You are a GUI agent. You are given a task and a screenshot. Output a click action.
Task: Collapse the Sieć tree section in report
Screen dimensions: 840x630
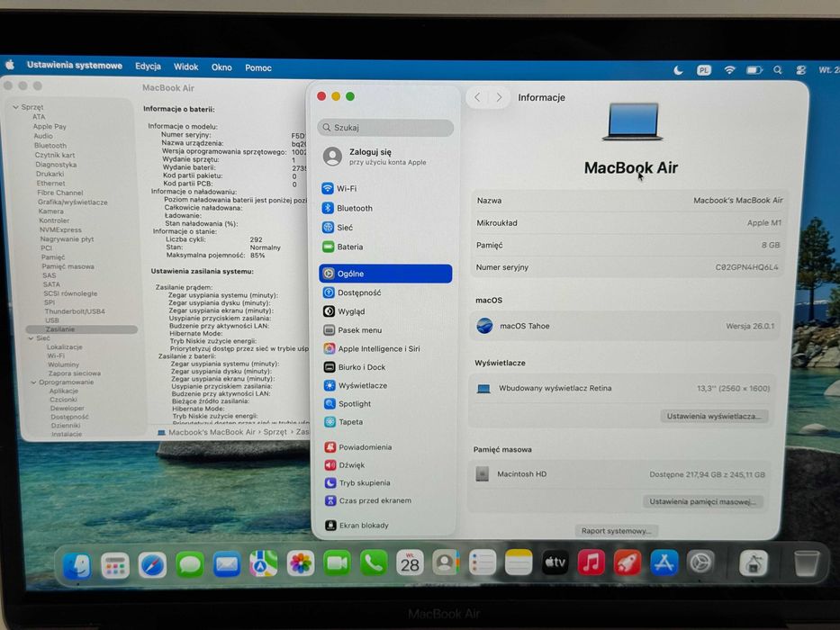(32, 338)
